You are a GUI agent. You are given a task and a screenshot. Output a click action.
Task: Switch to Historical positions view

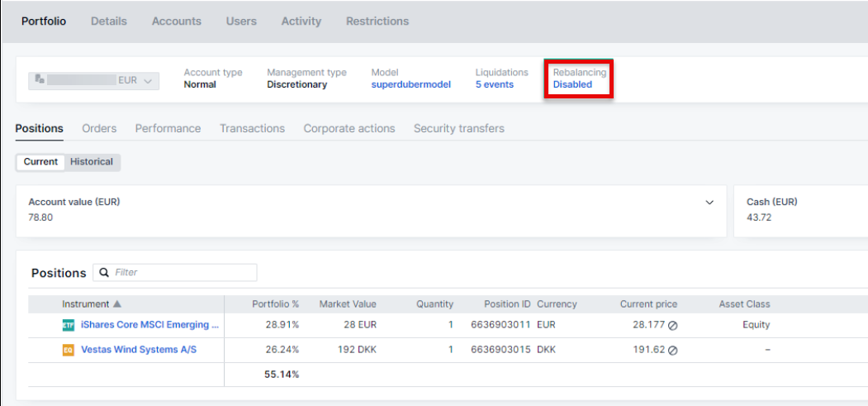pos(92,162)
